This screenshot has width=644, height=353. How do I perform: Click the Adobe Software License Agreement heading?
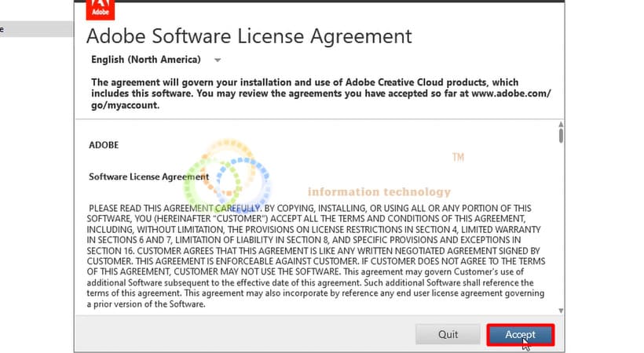tap(249, 36)
